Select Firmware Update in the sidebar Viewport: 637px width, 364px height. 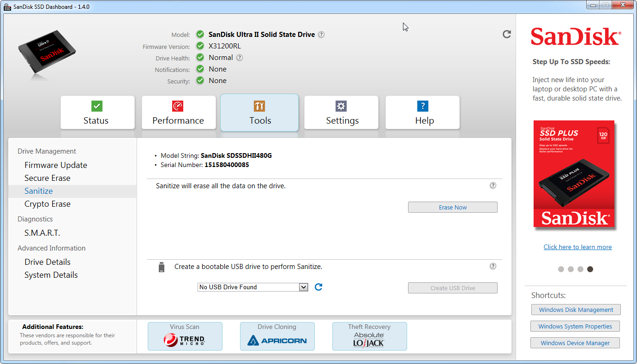(56, 165)
